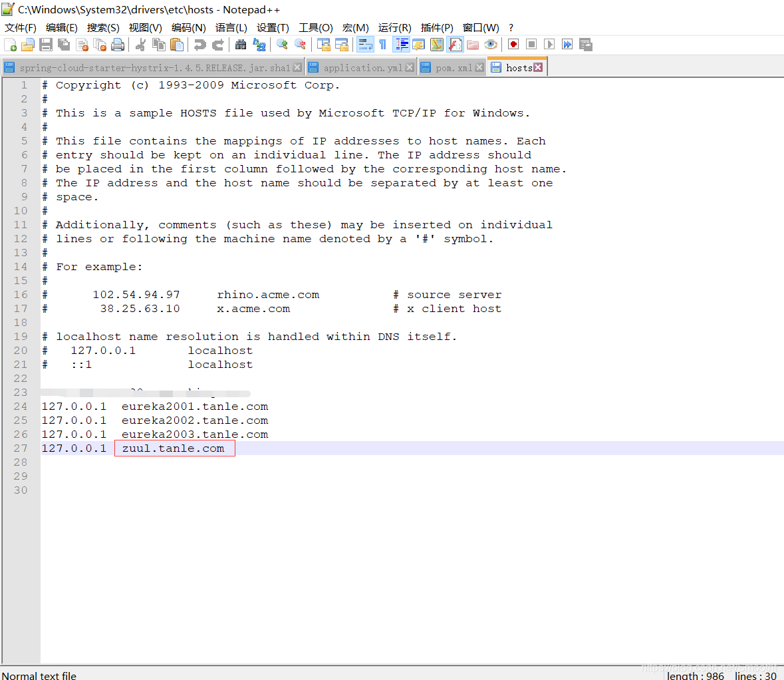Open the 运行(R) menu
This screenshot has width=784, height=680.
[x=394, y=27]
